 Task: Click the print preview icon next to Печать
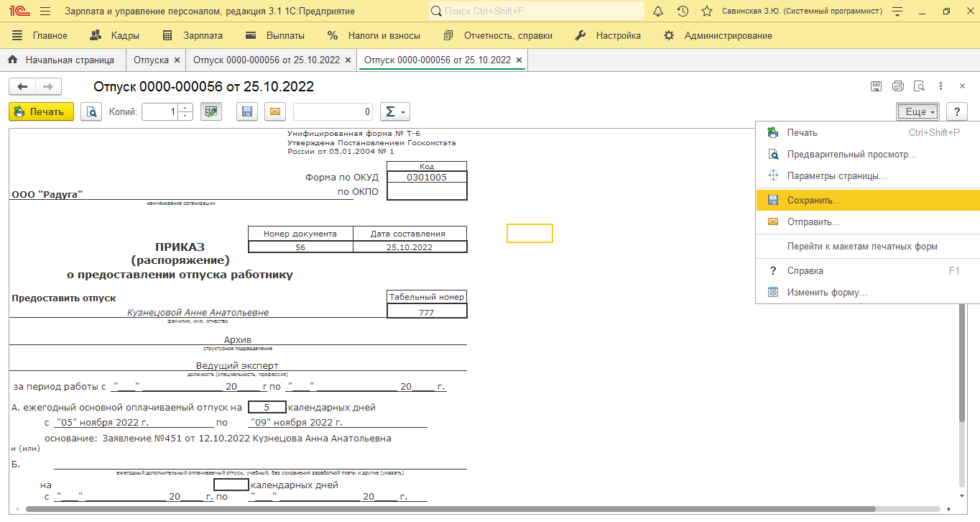(x=91, y=111)
